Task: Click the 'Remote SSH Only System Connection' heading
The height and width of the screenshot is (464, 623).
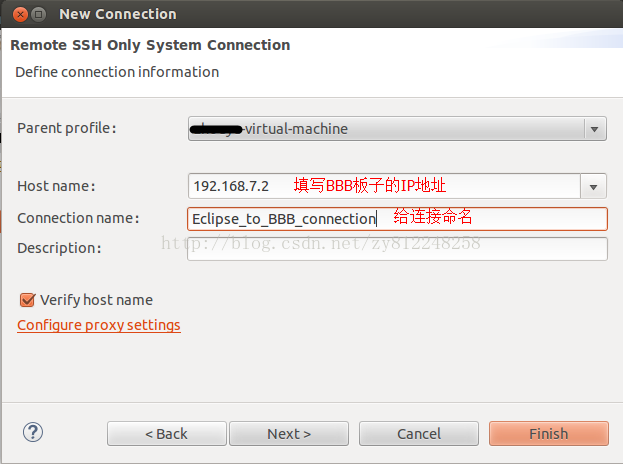Action: tap(150, 45)
